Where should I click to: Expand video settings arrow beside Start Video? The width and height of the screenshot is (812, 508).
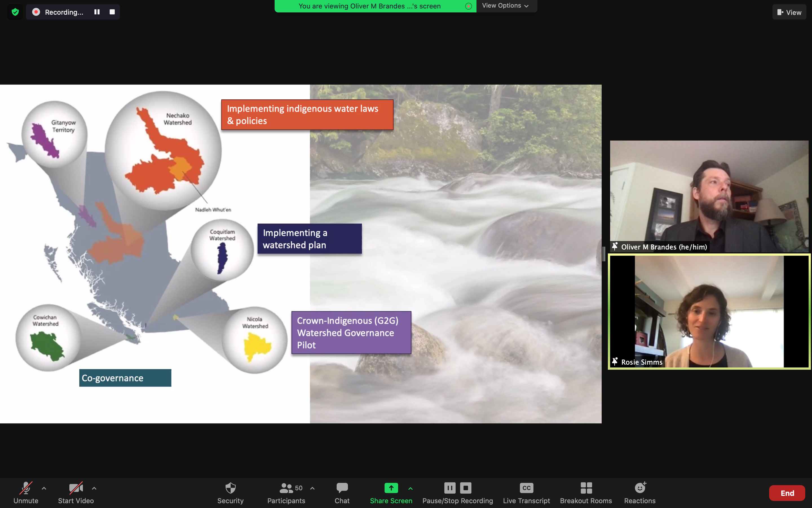(94, 488)
